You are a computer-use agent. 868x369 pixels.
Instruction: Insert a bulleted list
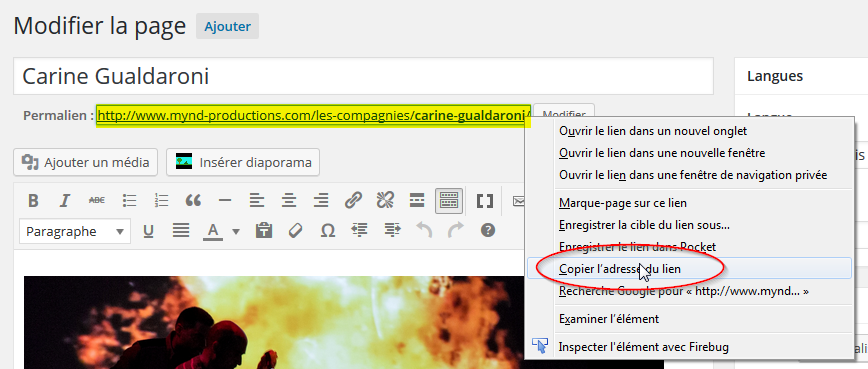(130, 200)
